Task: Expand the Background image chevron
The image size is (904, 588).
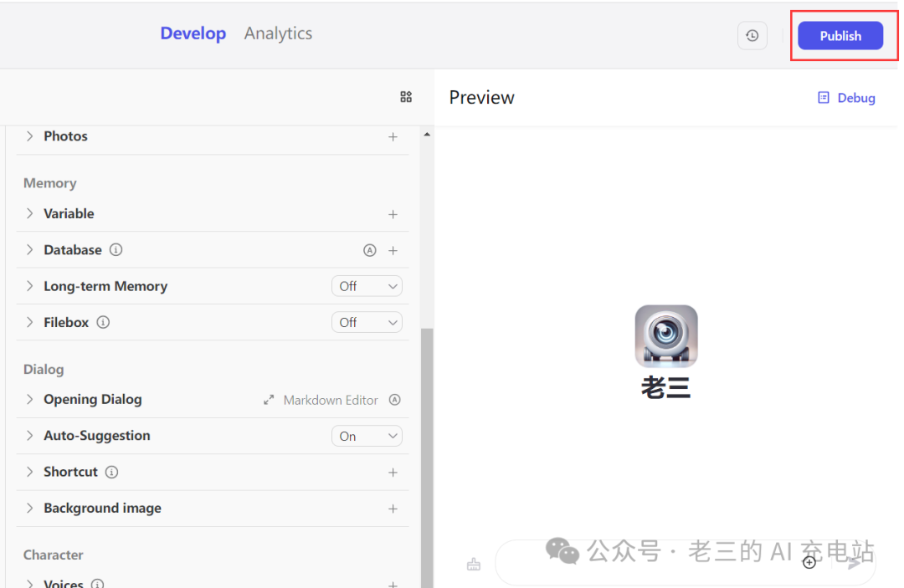Action: tap(29, 508)
